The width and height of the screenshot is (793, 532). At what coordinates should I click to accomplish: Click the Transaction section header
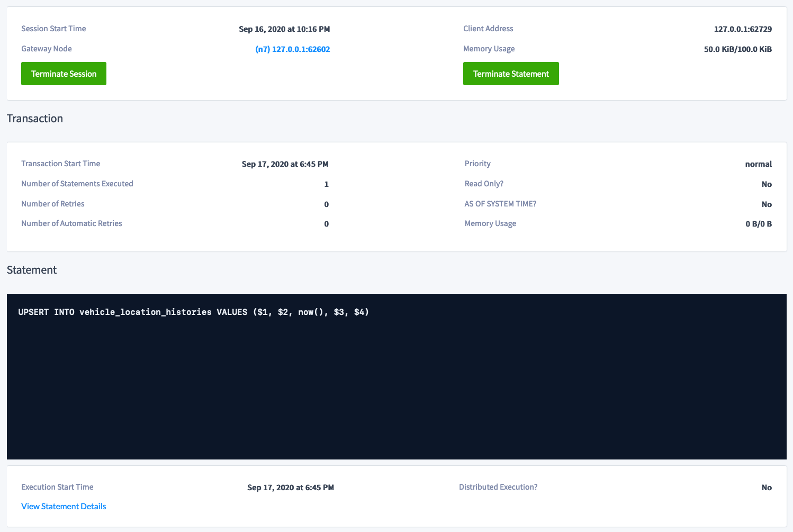[34, 118]
